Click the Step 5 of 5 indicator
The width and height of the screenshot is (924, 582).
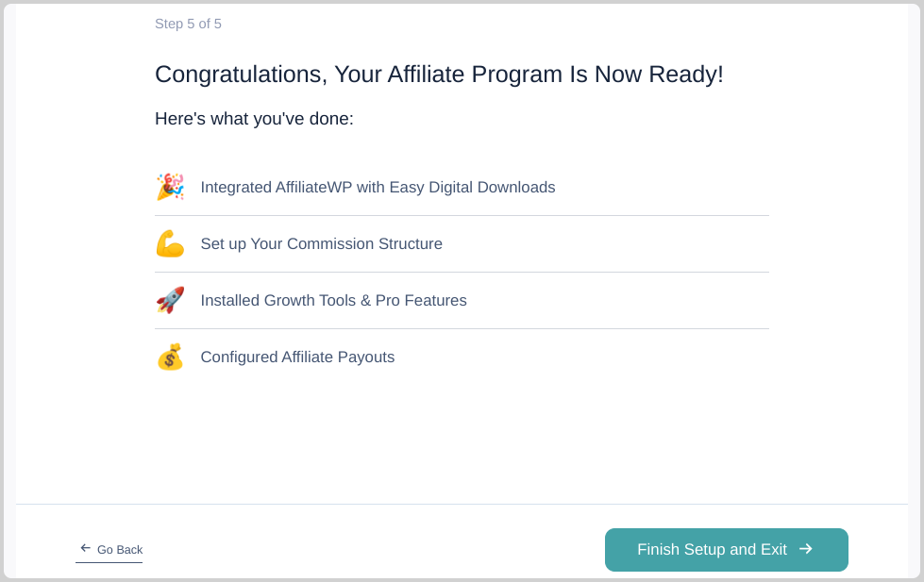(x=188, y=24)
